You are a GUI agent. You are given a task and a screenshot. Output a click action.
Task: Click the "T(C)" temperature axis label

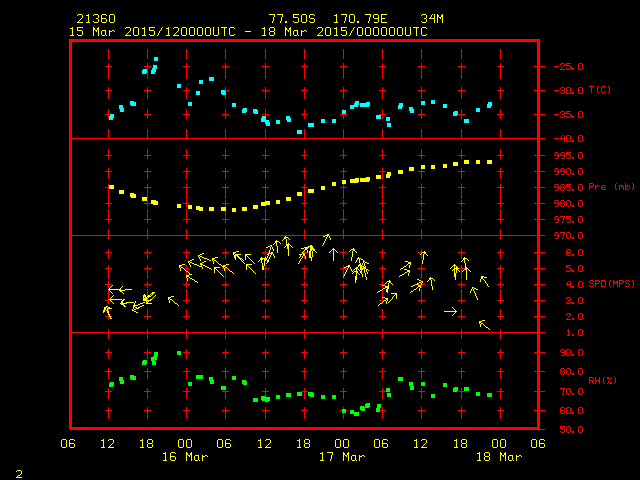click(600, 90)
